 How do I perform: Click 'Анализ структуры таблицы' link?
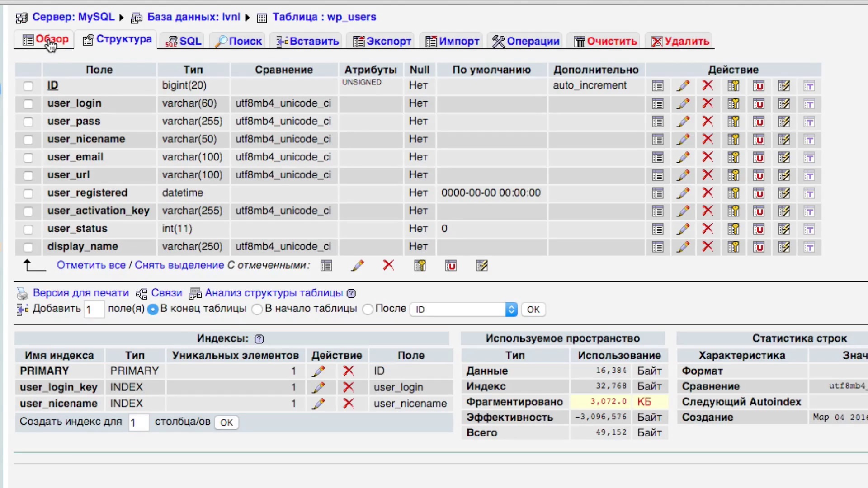[274, 293]
